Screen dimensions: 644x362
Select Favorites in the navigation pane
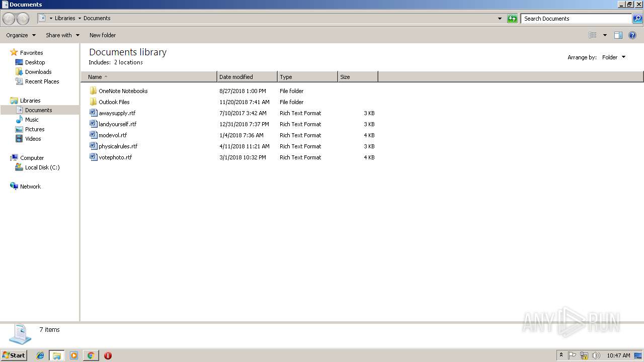[31, 53]
